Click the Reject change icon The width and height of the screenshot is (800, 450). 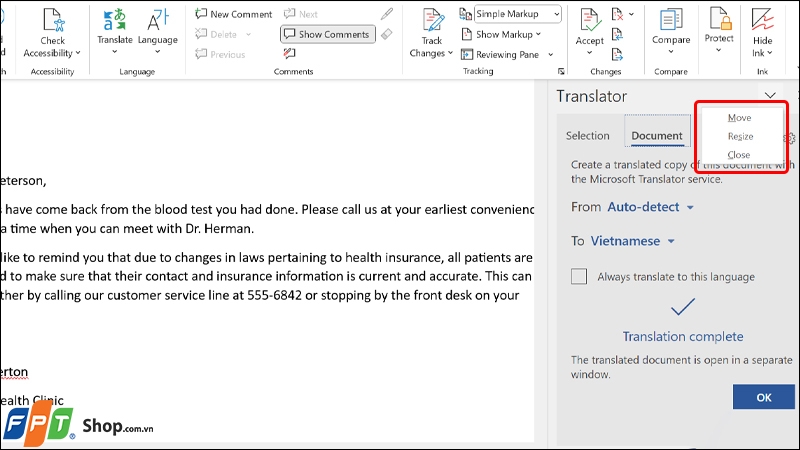617,14
